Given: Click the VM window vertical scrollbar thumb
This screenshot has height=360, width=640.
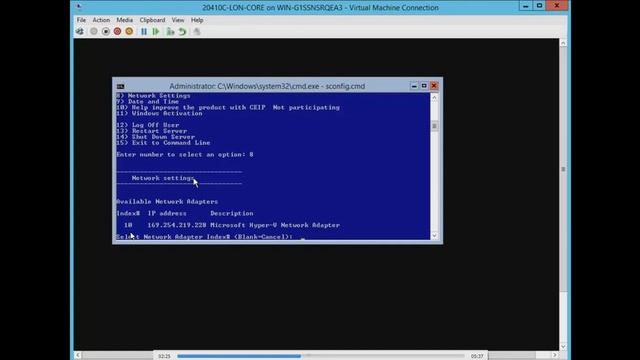Looking at the screenshot, I should (x=563, y=169).
